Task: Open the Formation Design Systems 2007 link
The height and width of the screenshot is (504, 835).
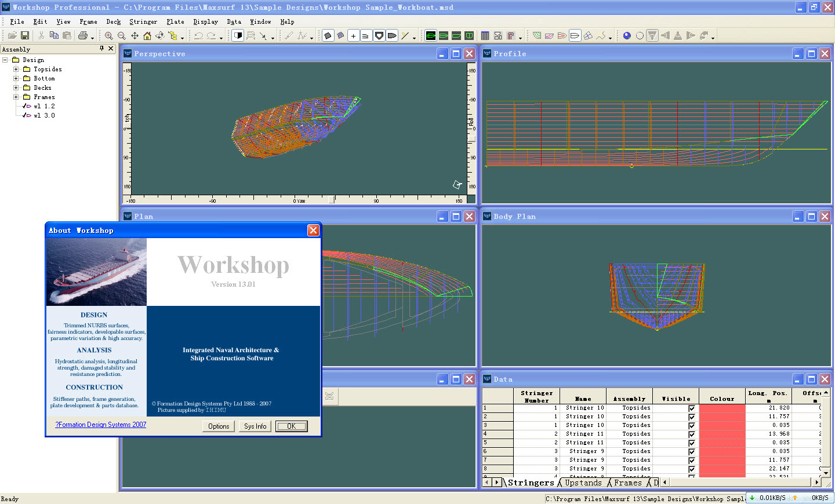Action: [101, 425]
